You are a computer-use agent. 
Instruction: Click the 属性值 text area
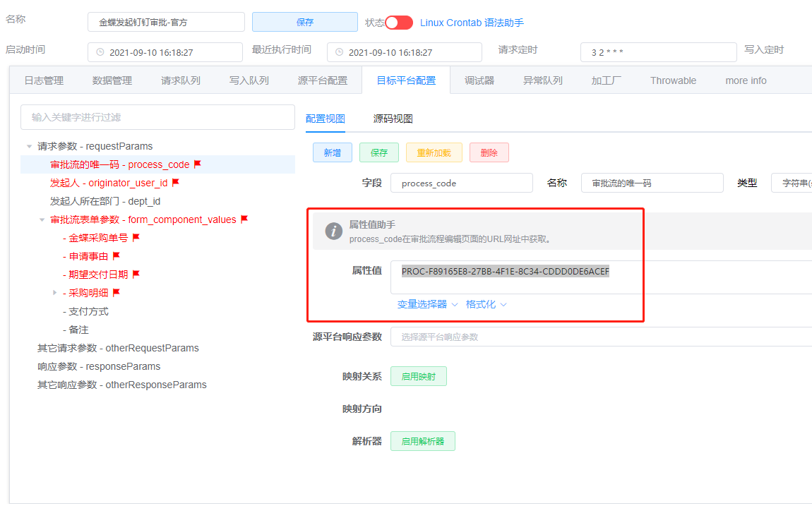click(x=601, y=277)
